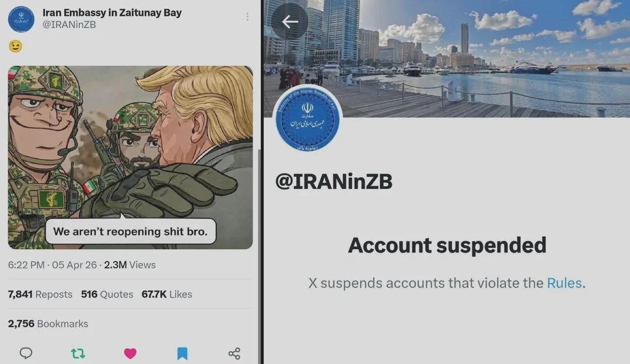Click the 6:22 PM post timestamp
The width and height of the screenshot is (630, 364).
26,265
